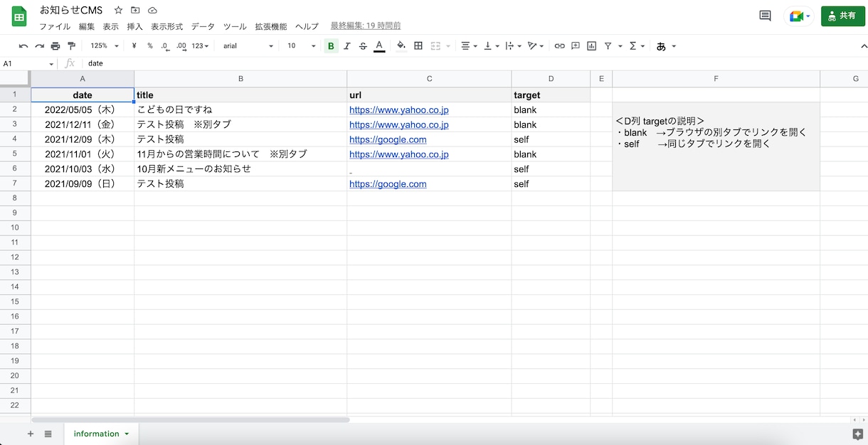Click the formula bar input
The image size is (868, 445).
475,63
